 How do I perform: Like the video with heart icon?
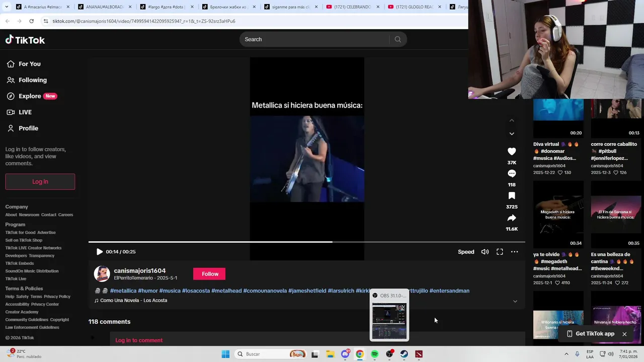(512, 151)
